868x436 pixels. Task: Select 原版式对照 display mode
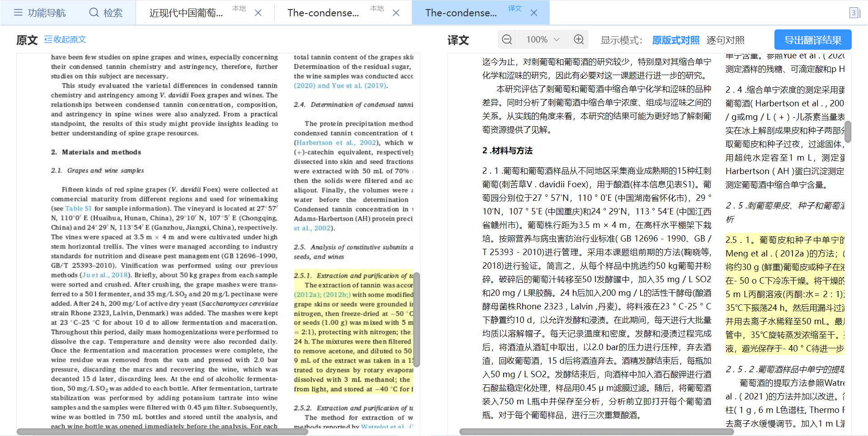coord(675,40)
